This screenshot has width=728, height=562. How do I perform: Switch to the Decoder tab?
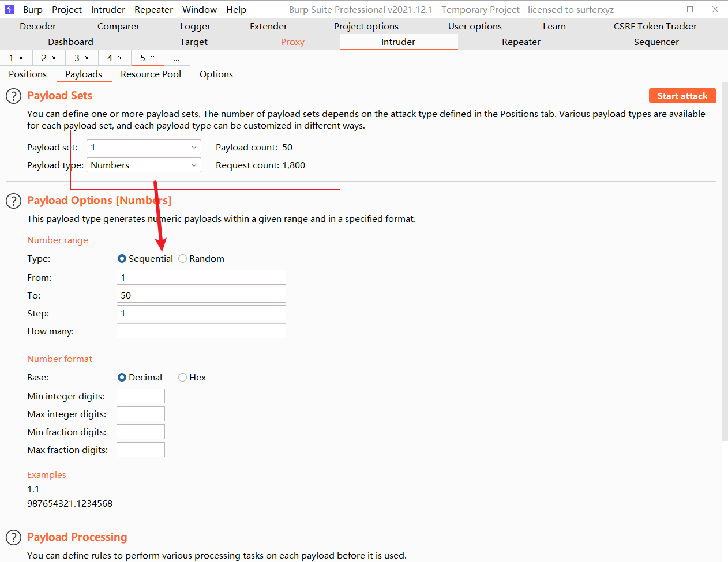pyautogui.click(x=38, y=27)
